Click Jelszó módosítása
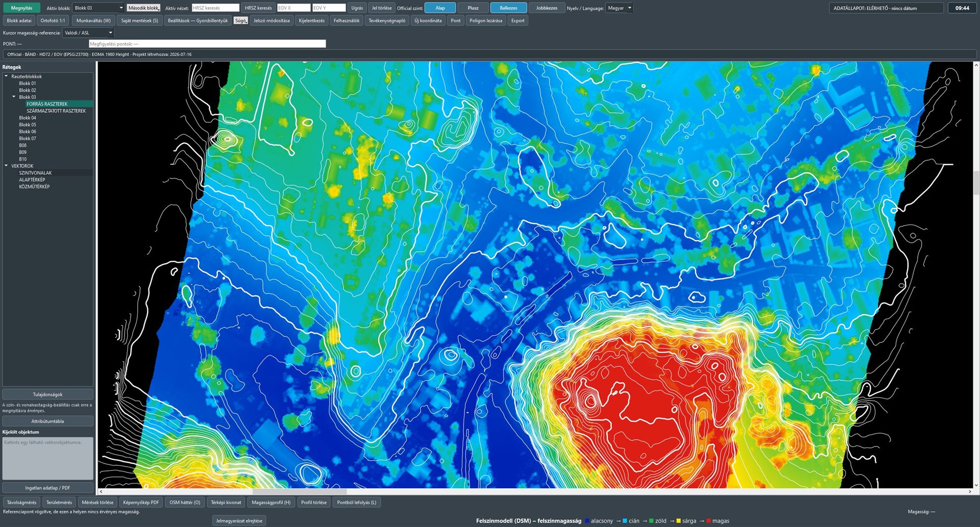 pos(272,21)
